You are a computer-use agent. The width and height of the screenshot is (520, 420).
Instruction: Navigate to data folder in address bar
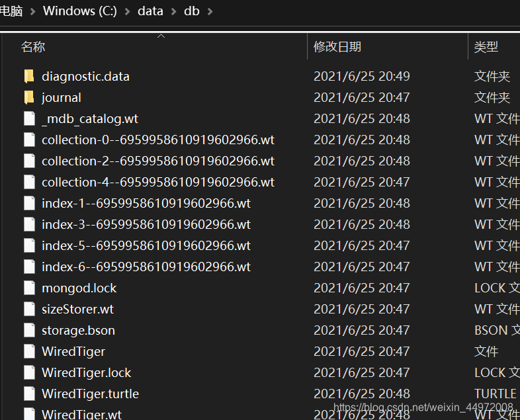[150, 11]
